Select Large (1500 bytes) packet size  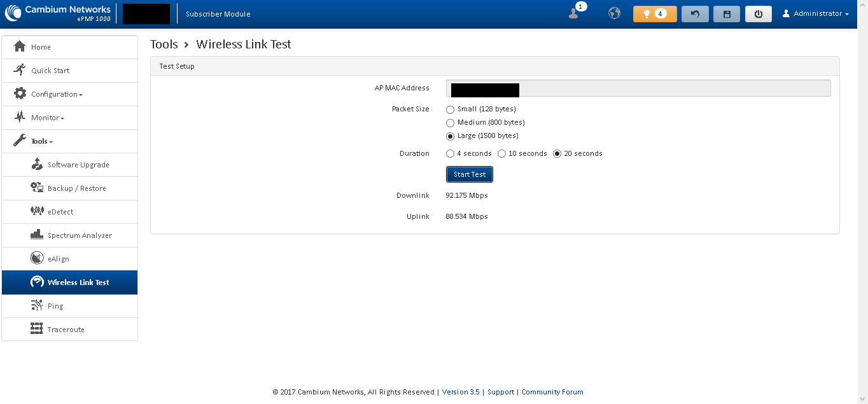pos(451,136)
